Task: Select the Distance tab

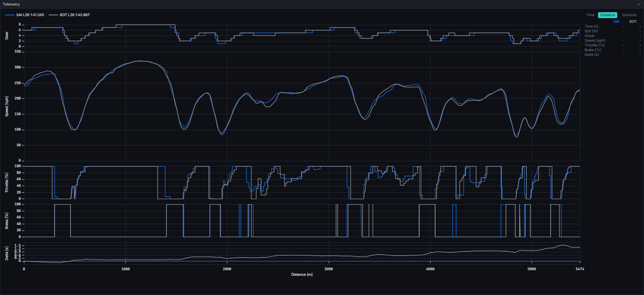Action: coord(607,15)
